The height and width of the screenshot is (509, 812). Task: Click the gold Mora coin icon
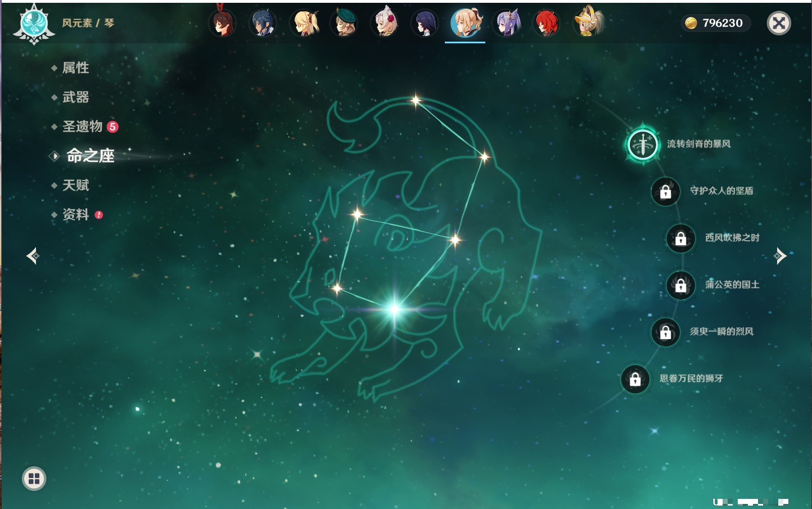click(691, 23)
